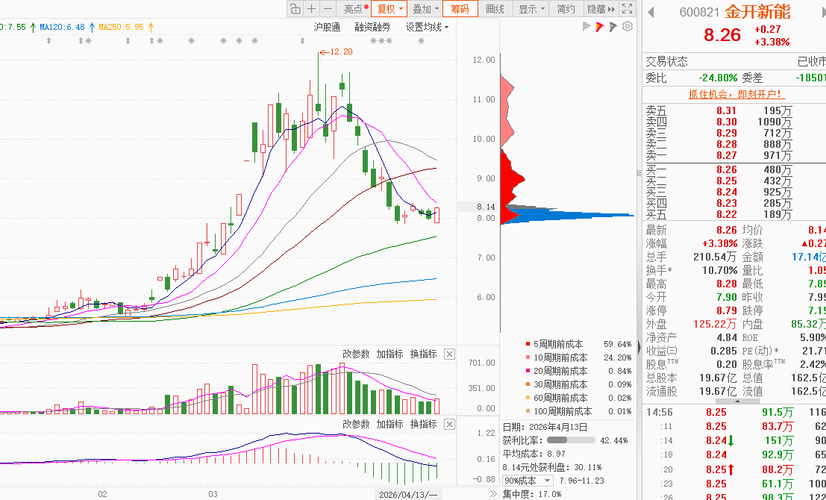The height and width of the screenshot is (500, 826).
Task: Click 改参数 in MACD panel
Action: (356, 424)
